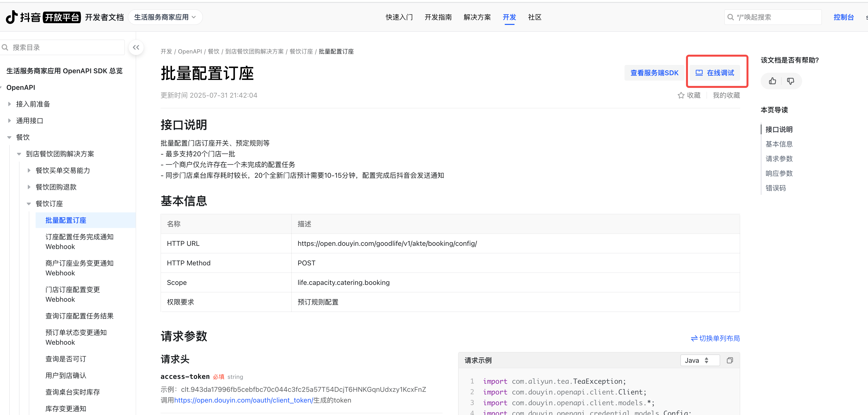Open the 社区 navigation tab
The width and height of the screenshot is (868, 415).
535,17
